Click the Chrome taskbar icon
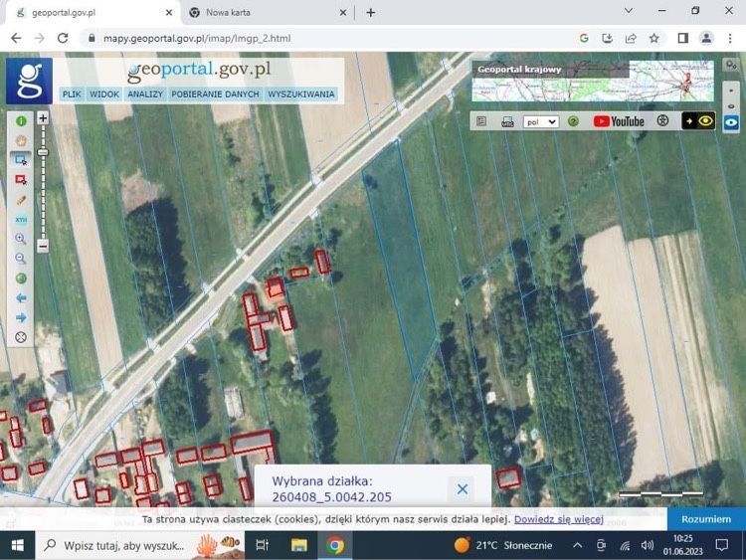Screen dimensions: 746x560 point(335,545)
